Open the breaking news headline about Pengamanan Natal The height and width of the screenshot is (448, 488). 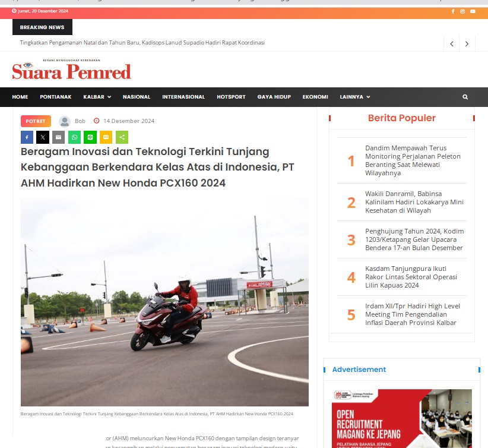point(142,43)
